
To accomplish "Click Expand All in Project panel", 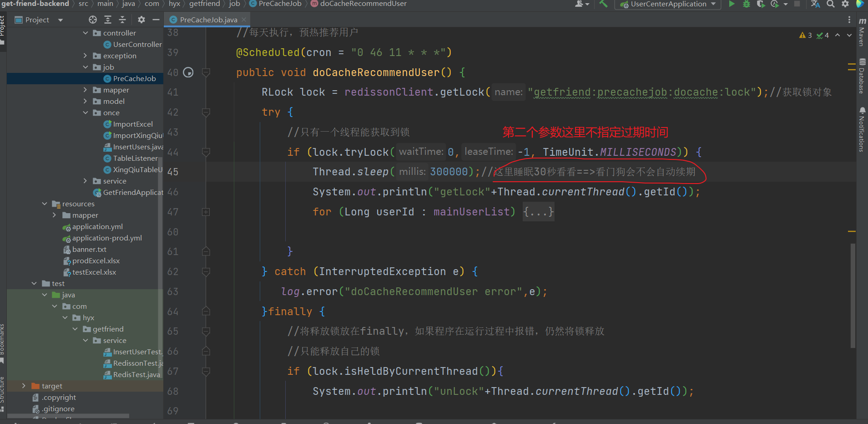I will (108, 20).
